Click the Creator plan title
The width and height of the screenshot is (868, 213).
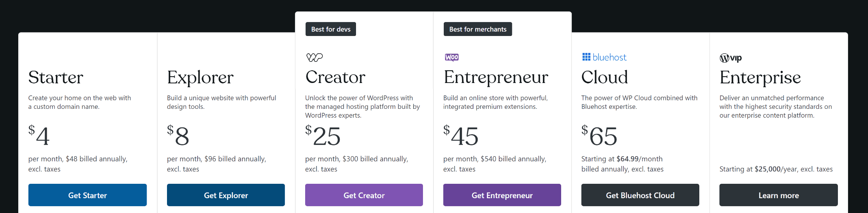pyautogui.click(x=335, y=77)
